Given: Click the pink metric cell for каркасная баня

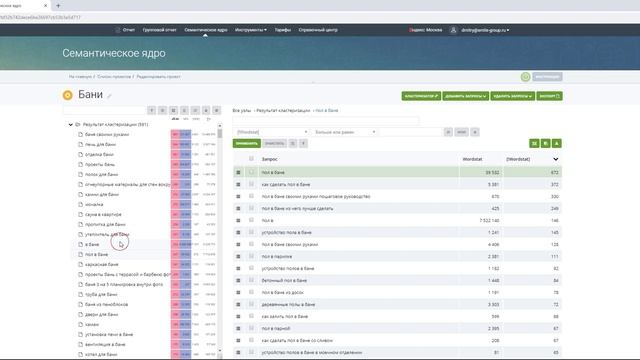Looking at the screenshot, I should (x=175, y=264).
